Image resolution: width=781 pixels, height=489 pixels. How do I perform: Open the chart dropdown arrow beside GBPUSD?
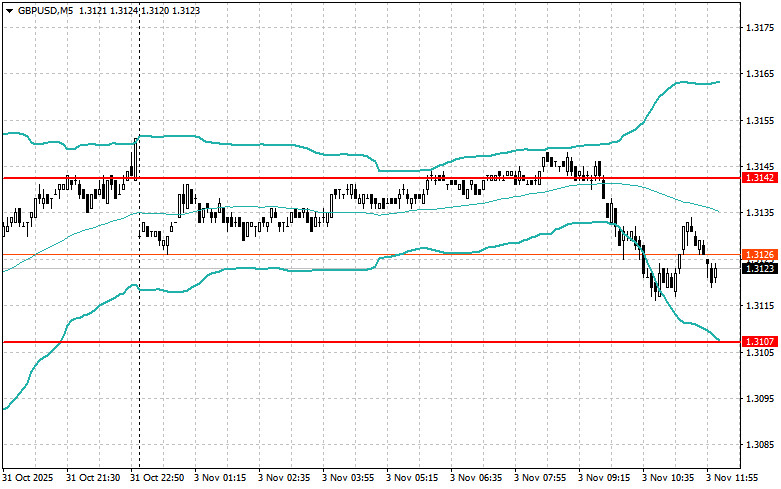(x=9, y=10)
